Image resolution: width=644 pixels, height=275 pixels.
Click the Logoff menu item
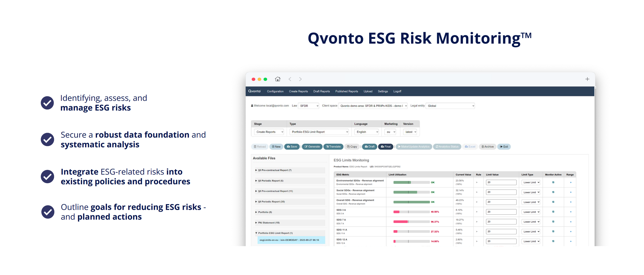click(397, 91)
